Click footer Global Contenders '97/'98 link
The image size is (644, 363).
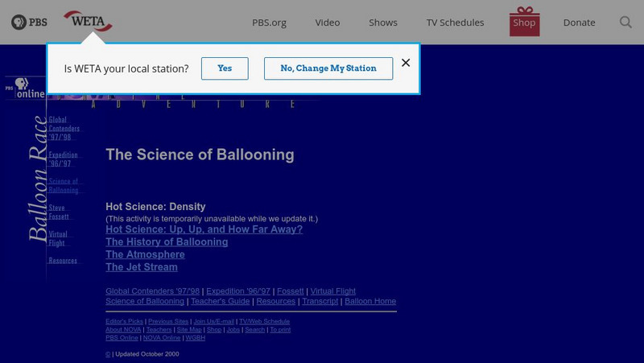(152, 291)
